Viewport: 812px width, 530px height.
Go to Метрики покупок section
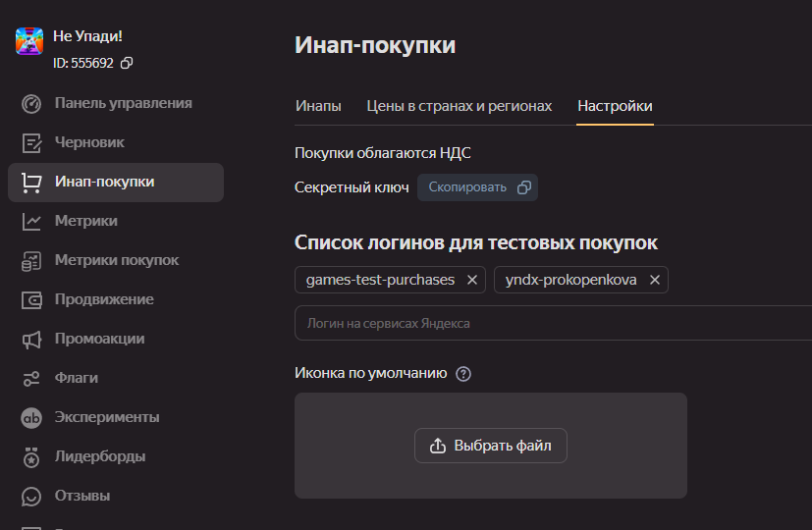[x=116, y=260]
